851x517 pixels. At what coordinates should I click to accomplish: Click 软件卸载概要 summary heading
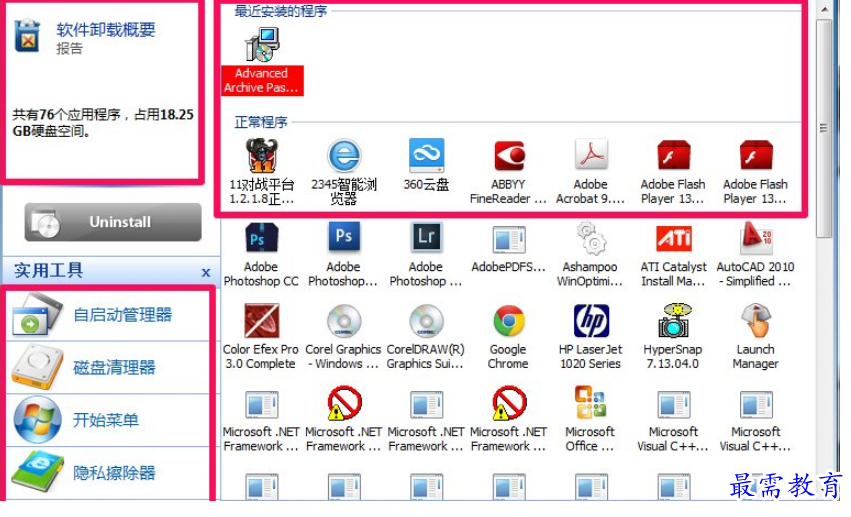click(106, 30)
